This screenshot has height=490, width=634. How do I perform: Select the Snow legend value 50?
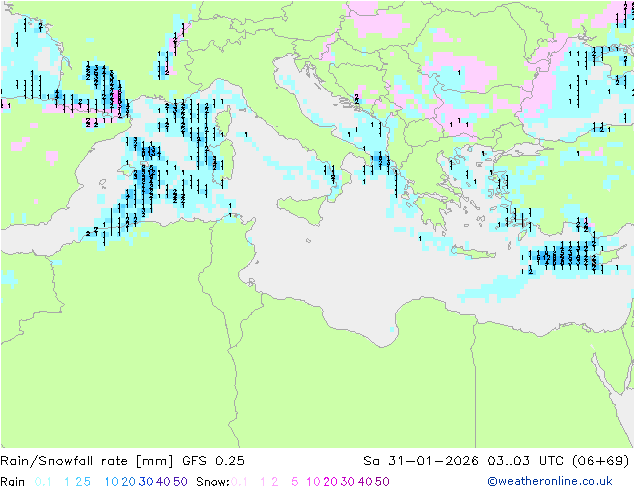click(x=382, y=482)
